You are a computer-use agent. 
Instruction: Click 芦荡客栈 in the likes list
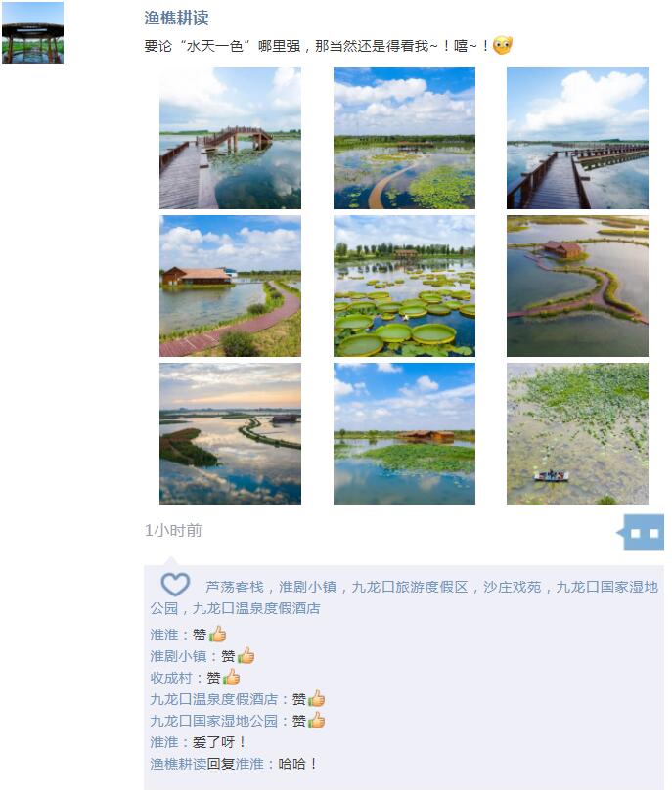pyautogui.click(x=235, y=587)
